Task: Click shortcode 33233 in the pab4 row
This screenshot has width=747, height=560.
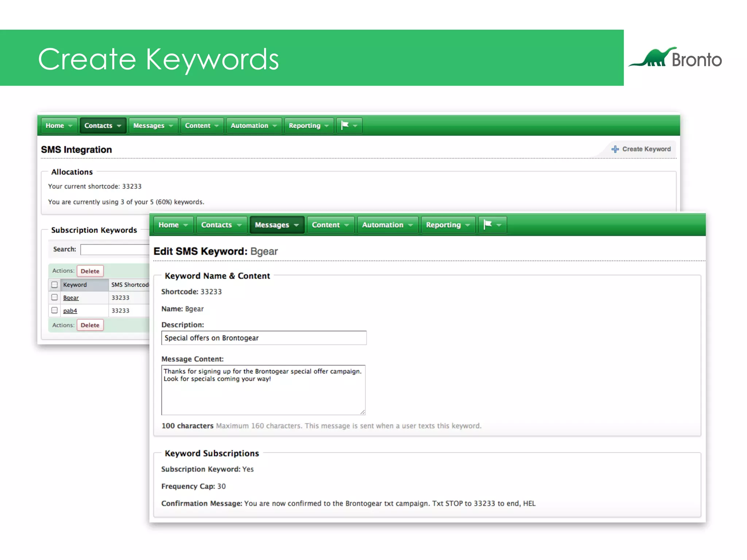Action: tap(120, 311)
